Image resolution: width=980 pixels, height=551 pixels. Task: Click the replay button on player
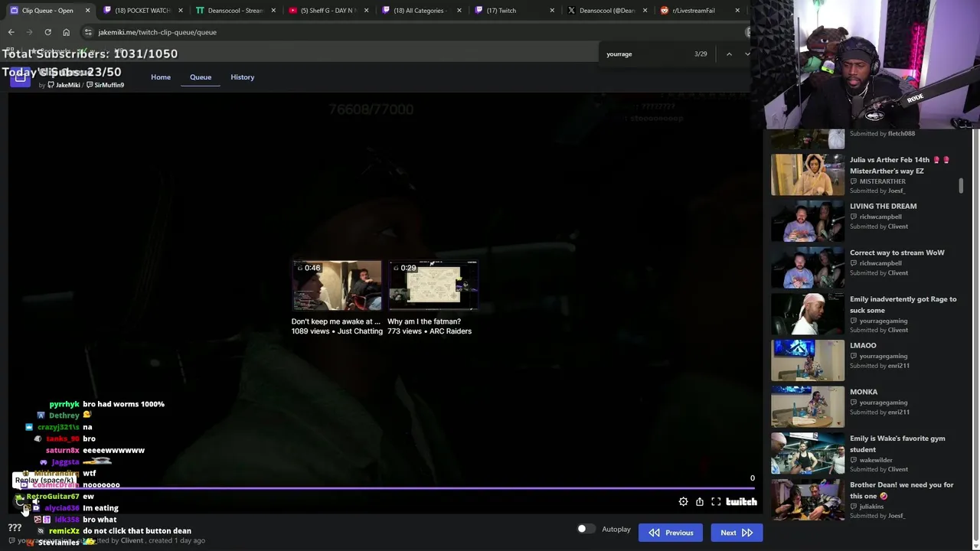click(20, 501)
